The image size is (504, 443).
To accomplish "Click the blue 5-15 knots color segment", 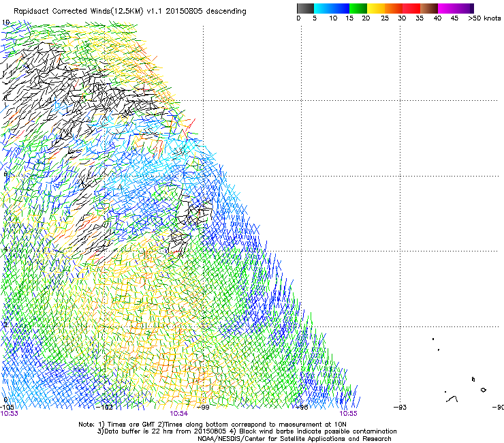I will coord(332,8).
